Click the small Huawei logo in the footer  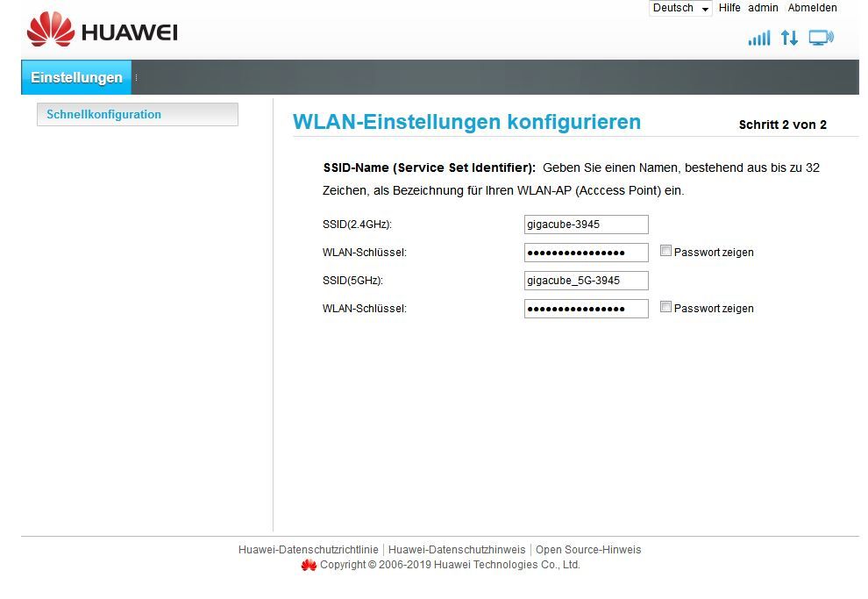click(x=309, y=565)
